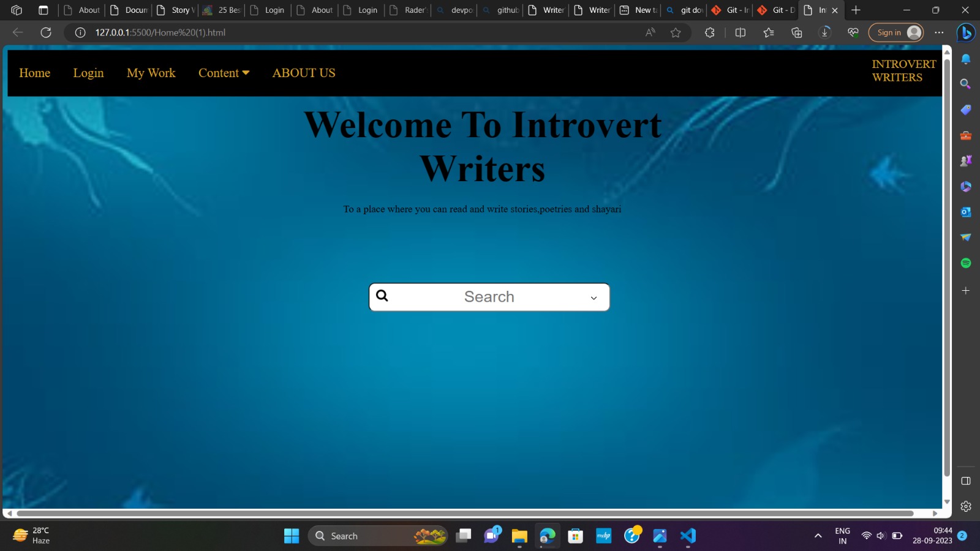Open Spotify from the sidebar
This screenshot has height=551, width=980.
point(966,263)
